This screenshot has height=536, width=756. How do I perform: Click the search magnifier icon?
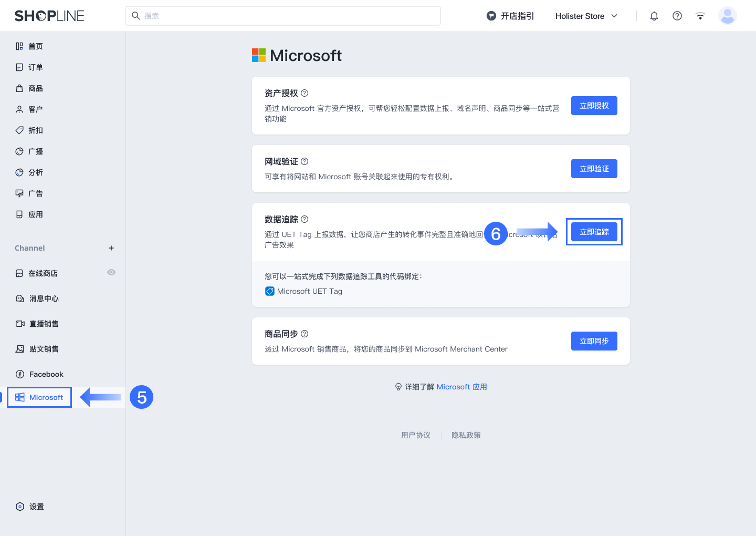[x=135, y=16]
